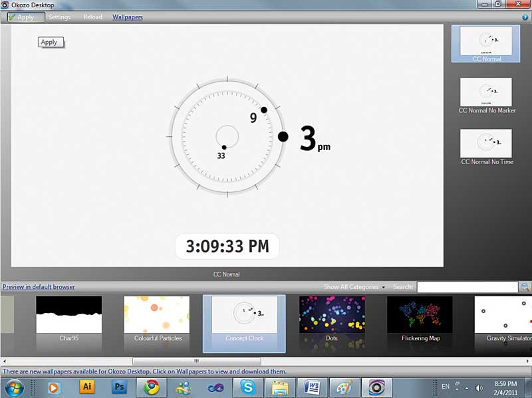Open Paint from the taskbar

pyautogui.click(x=344, y=387)
